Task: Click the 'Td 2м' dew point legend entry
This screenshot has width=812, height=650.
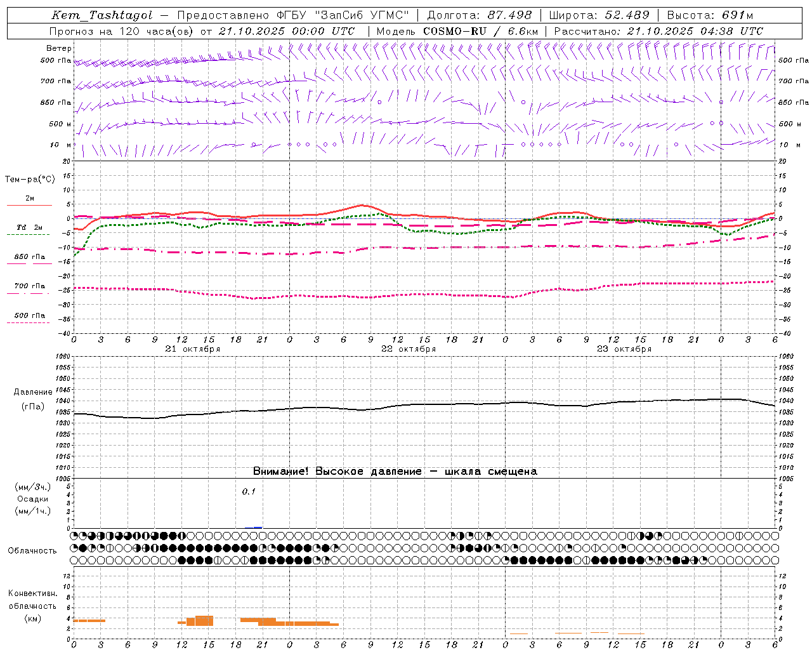Action: pos(29,227)
